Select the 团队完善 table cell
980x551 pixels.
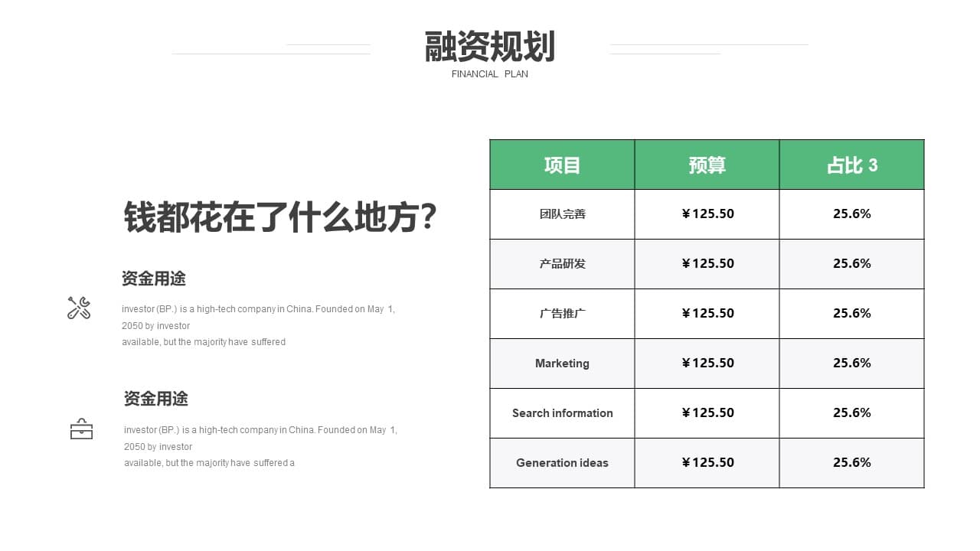562,214
